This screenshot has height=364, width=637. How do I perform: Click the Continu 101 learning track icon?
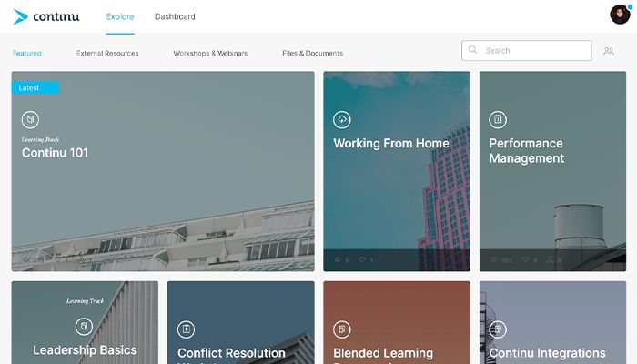point(30,119)
